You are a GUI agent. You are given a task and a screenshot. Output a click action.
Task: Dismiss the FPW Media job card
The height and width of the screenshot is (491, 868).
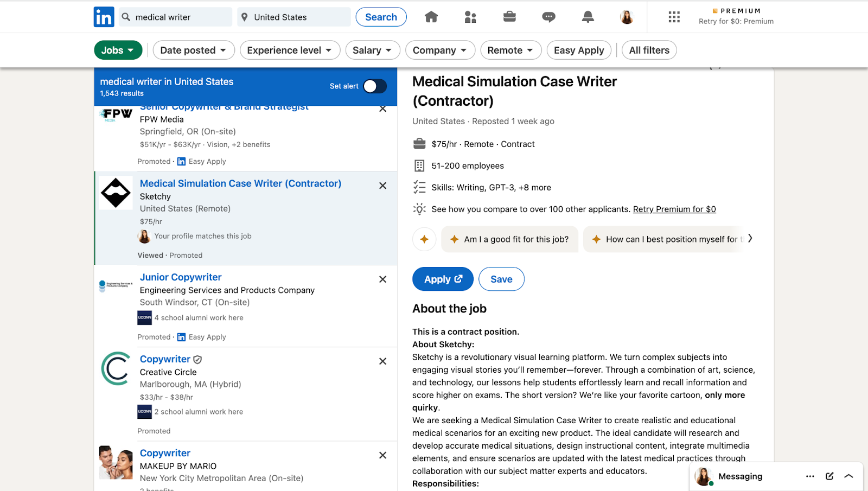(382, 109)
